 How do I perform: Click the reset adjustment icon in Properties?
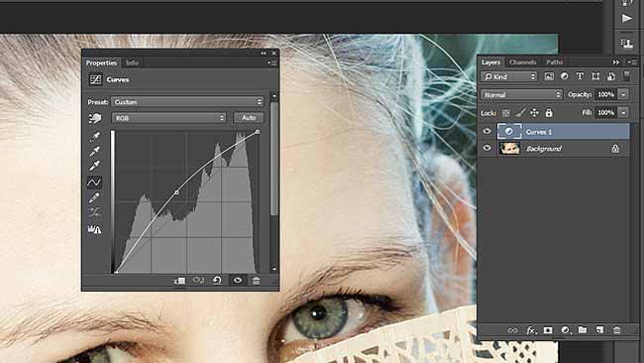(217, 281)
